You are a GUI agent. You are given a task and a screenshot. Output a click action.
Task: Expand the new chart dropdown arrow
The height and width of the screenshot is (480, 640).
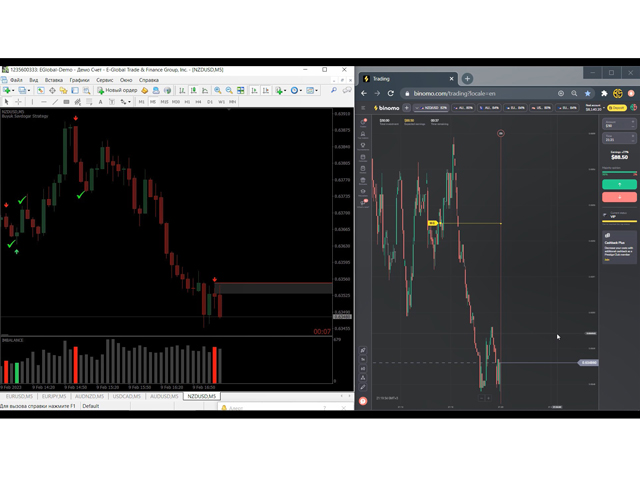tap(13, 90)
